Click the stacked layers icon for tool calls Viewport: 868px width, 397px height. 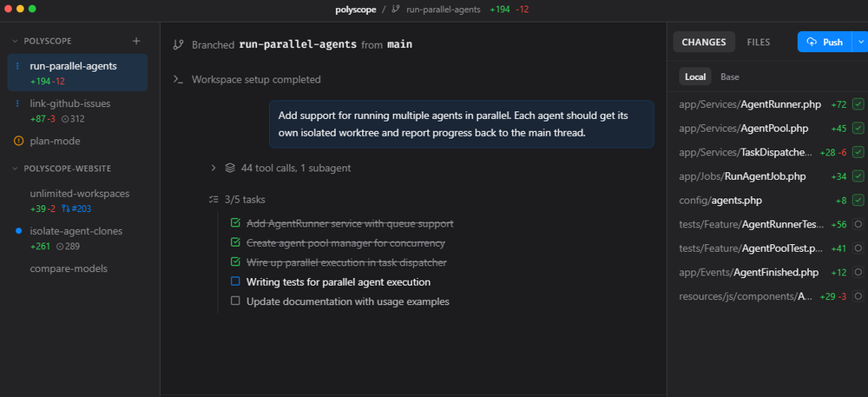pos(230,168)
